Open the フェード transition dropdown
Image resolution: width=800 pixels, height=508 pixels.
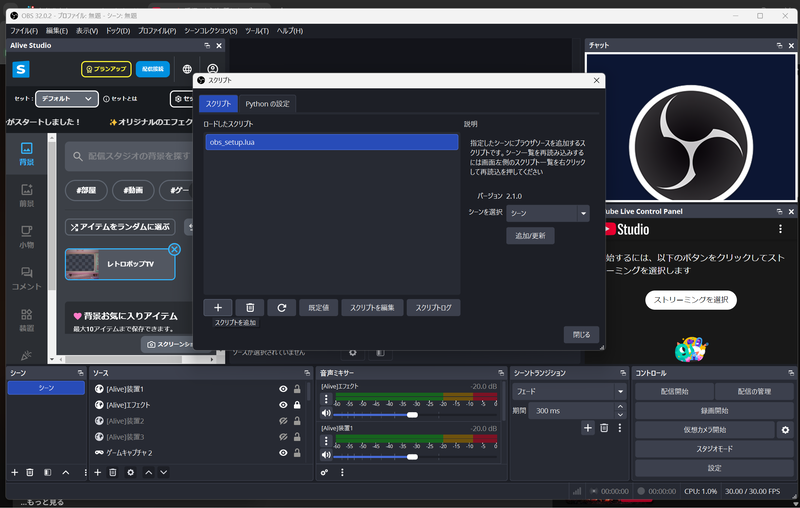click(569, 392)
